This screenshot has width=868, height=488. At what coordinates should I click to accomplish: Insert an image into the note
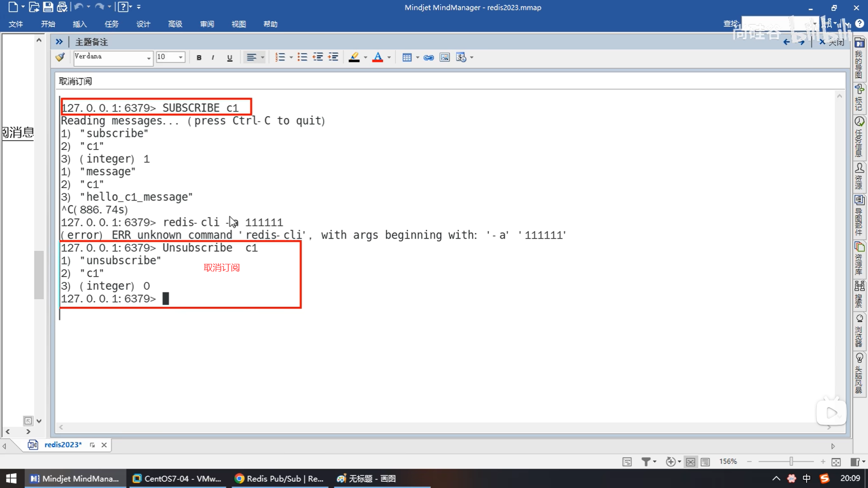[x=445, y=57]
